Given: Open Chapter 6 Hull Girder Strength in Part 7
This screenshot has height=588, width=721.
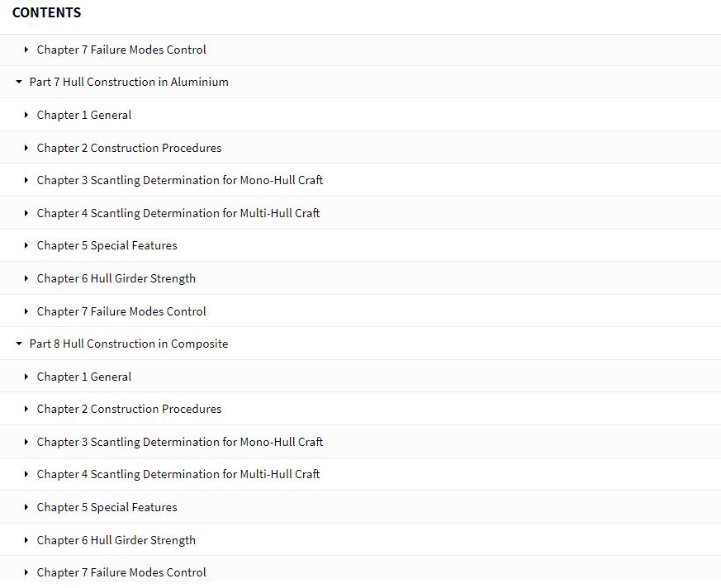Looking at the screenshot, I should (x=116, y=278).
